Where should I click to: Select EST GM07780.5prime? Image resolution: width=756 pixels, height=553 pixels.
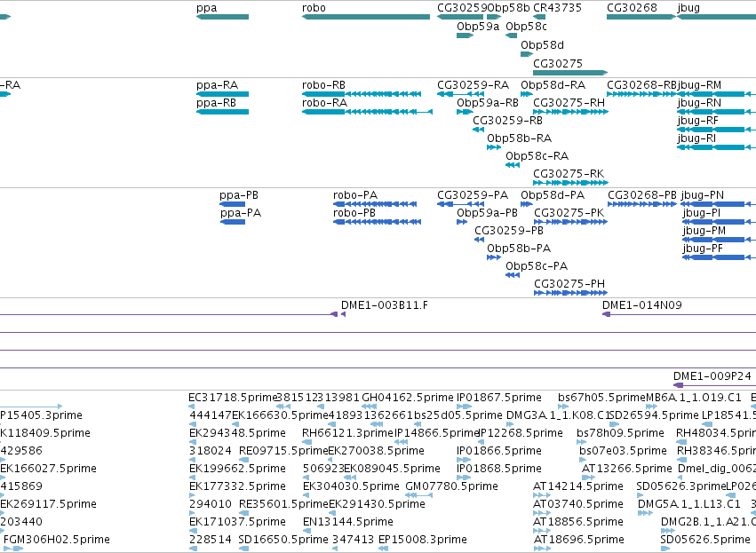pyautogui.click(x=419, y=495)
